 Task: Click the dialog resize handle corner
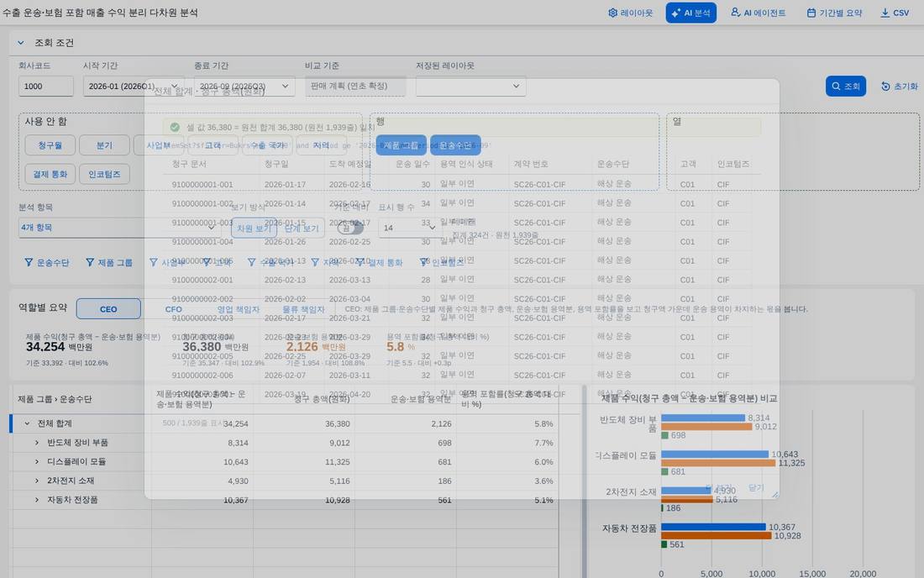(x=774, y=494)
